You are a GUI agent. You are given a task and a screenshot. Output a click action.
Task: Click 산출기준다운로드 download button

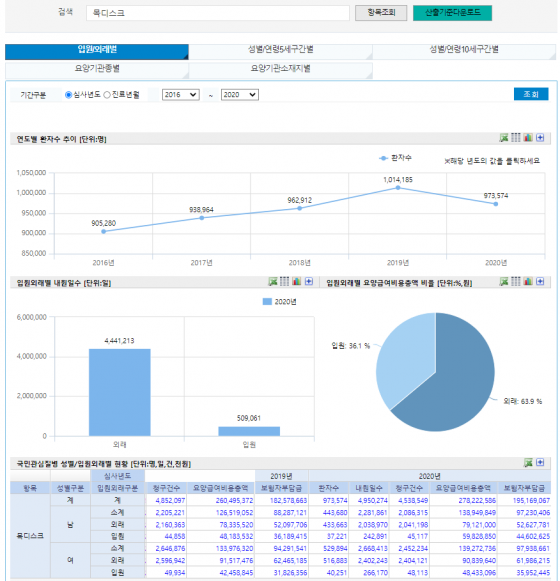453,13
